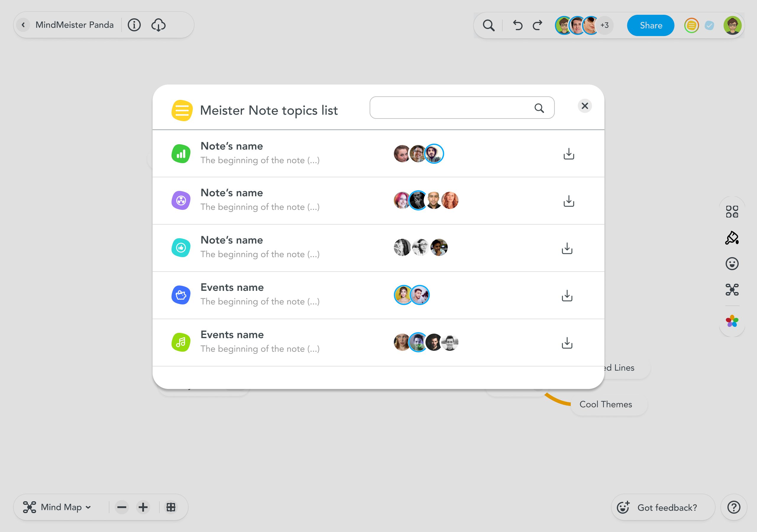Open the emoji icon in right sidebar
The width and height of the screenshot is (757, 532).
pos(732,264)
